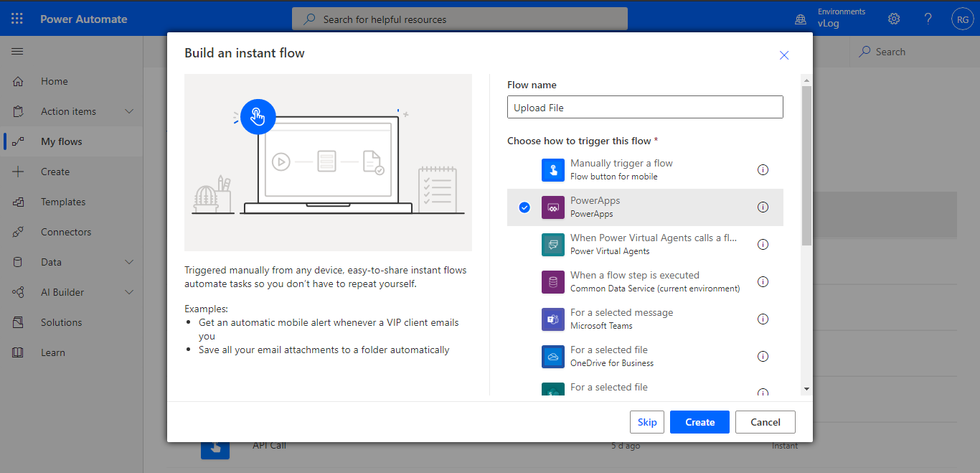Deselect the PowerApps trigger checkmark

524,207
